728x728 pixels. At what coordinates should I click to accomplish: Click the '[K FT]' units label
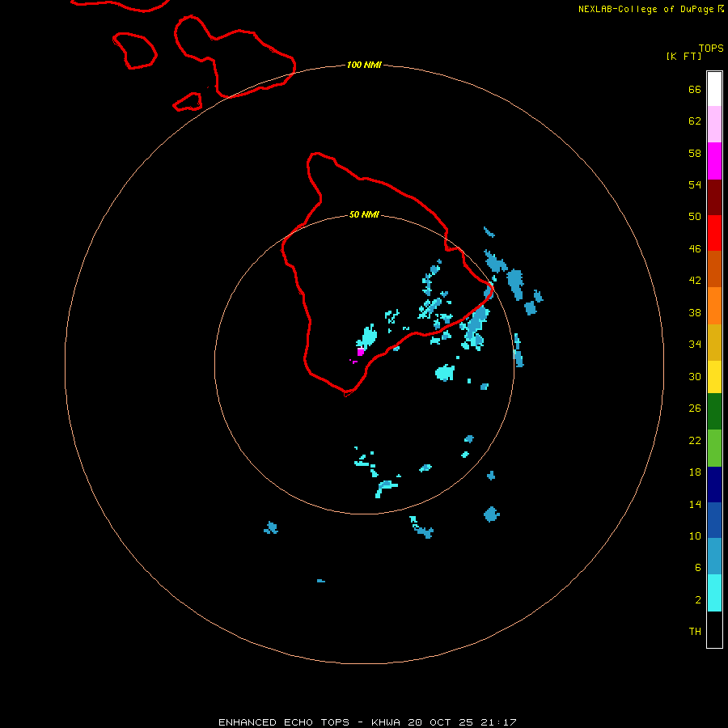tap(684, 56)
